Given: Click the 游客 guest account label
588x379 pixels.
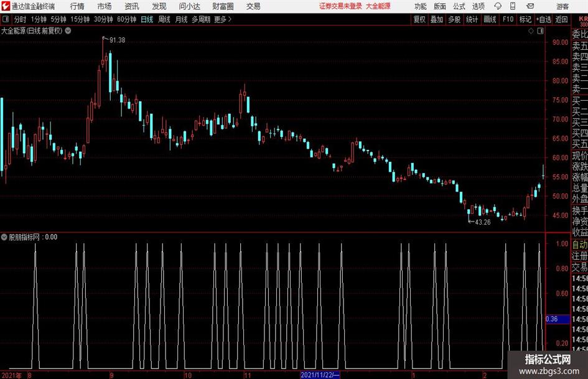Looking at the screenshot, I should click(562, 6).
